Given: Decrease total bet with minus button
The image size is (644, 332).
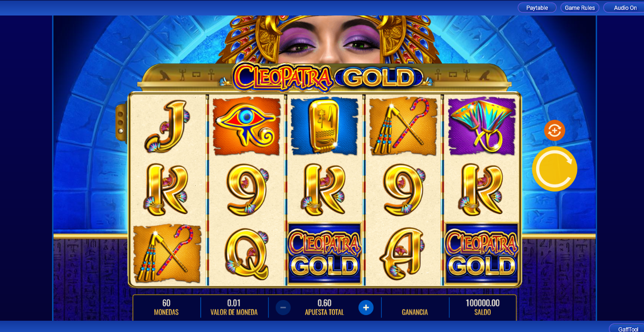Looking at the screenshot, I should point(283,308).
